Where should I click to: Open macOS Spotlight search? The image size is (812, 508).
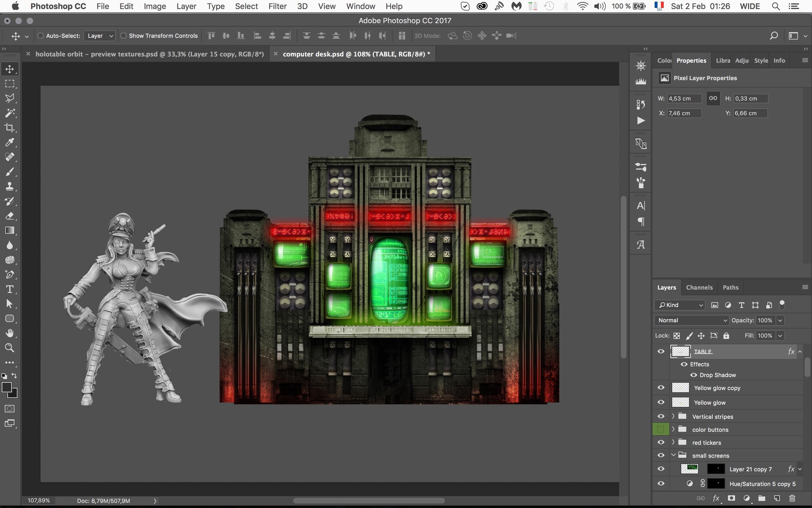click(x=775, y=6)
